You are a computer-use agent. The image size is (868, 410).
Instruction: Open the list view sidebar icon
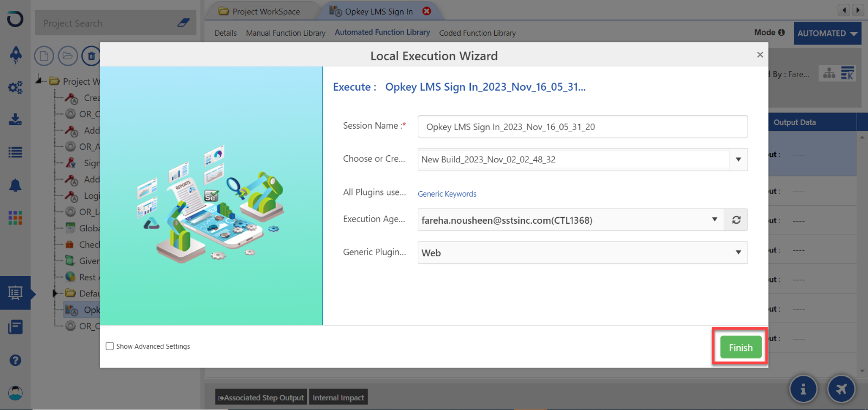[15, 153]
